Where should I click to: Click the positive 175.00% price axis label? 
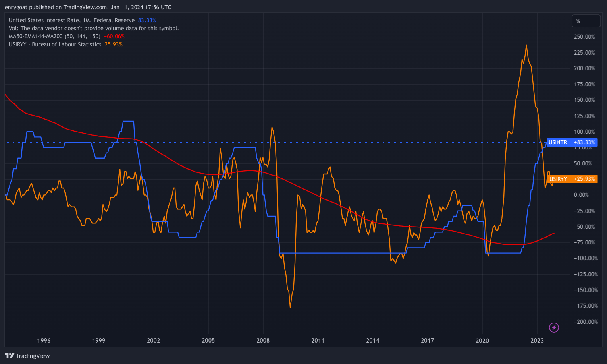(584, 84)
